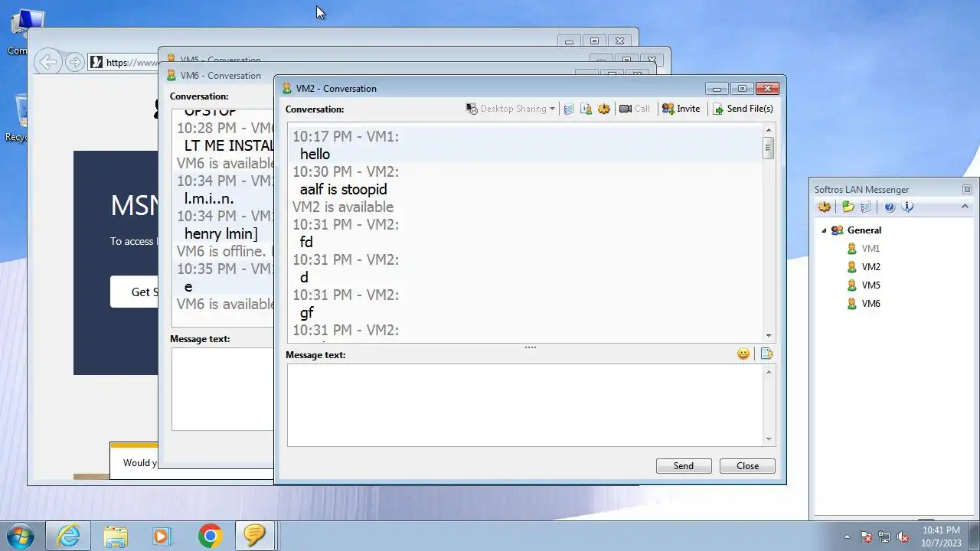Click the 'henry lmin]' message in VM6 window
This screenshot has width=980, height=551.
click(x=220, y=233)
